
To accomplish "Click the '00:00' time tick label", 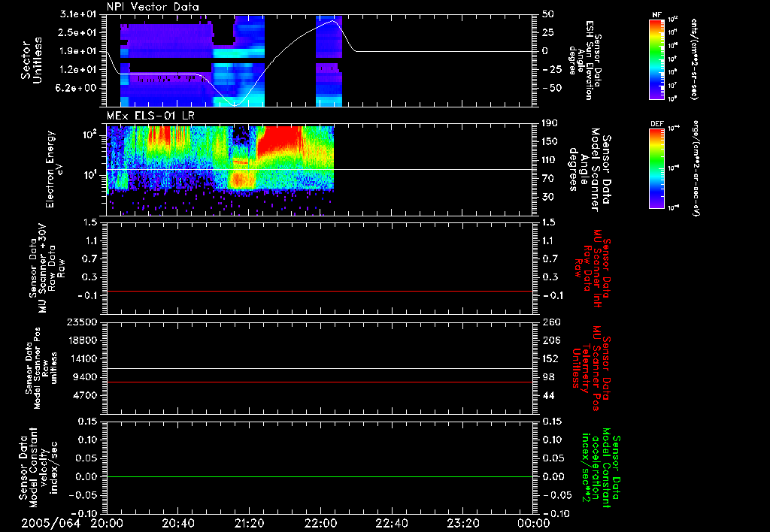I will point(534,524).
